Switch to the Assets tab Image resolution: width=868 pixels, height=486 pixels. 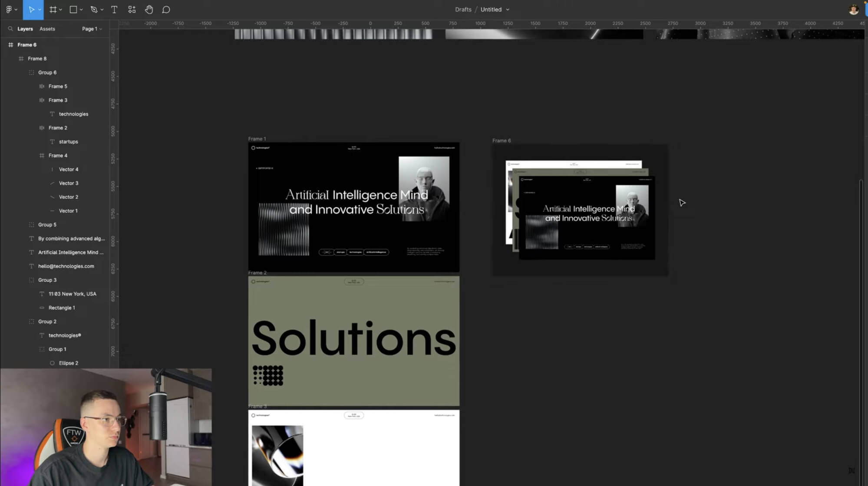tap(47, 29)
